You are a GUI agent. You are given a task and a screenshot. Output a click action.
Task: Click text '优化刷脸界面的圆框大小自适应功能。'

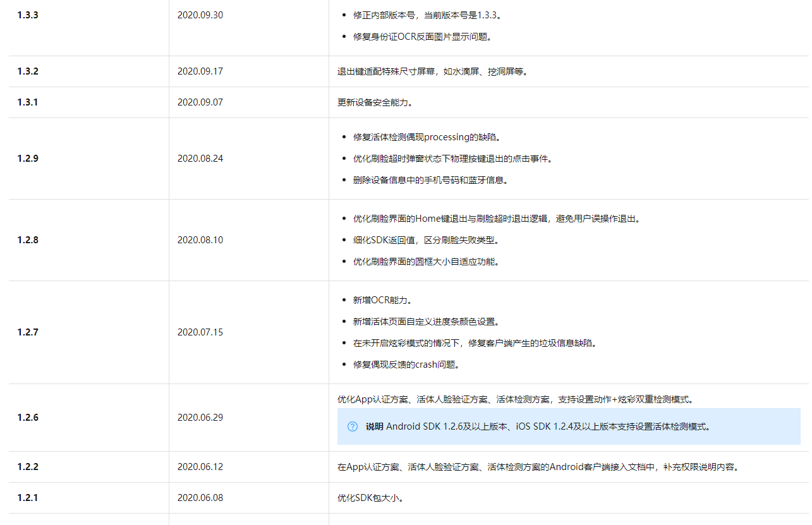pos(427,262)
